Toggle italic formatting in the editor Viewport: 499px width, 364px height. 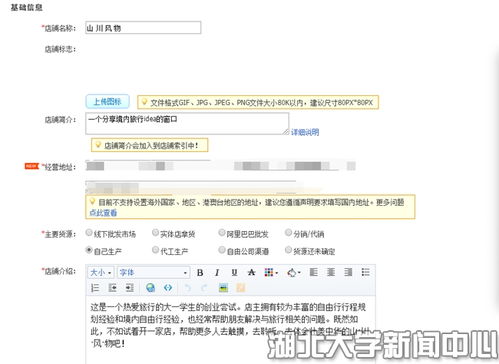[x=217, y=273]
